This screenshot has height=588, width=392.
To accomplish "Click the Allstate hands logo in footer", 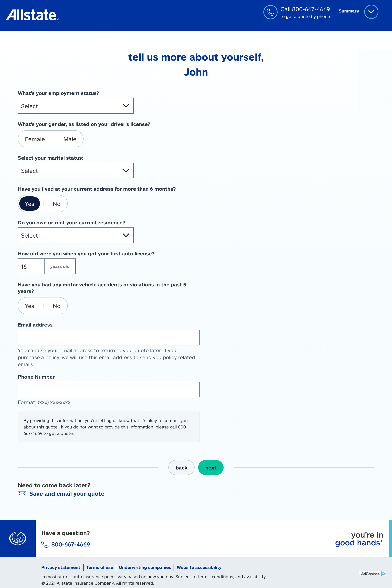I will pos(17,538).
